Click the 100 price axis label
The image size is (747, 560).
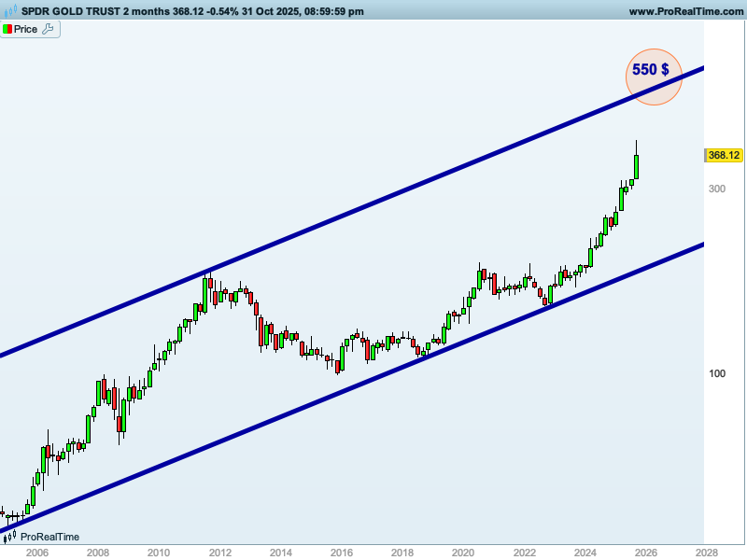click(x=717, y=373)
